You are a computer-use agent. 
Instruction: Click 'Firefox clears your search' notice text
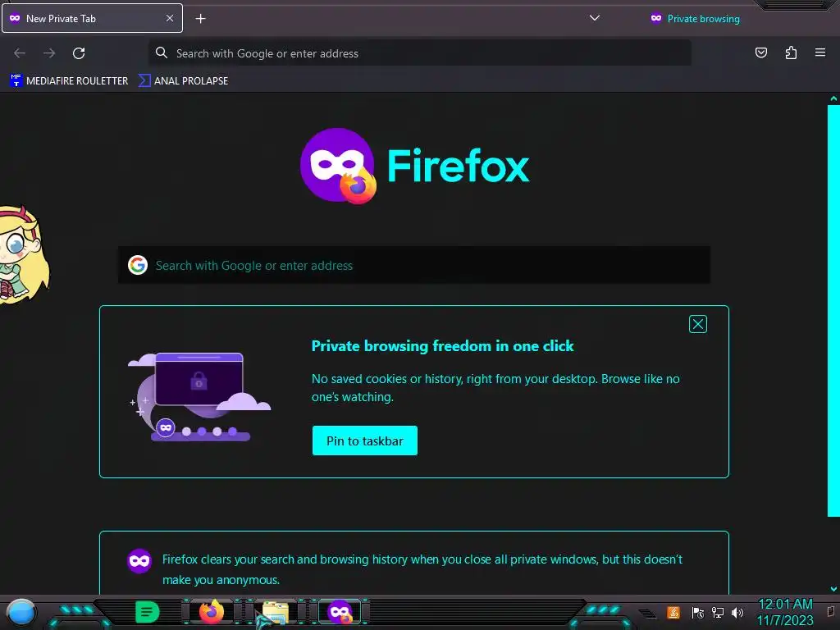click(x=422, y=569)
